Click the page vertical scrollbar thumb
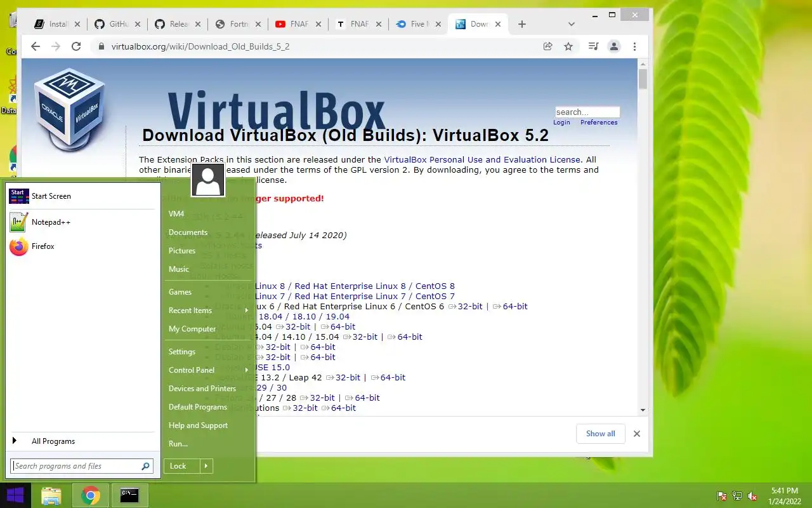This screenshot has width=812, height=508. click(x=643, y=79)
